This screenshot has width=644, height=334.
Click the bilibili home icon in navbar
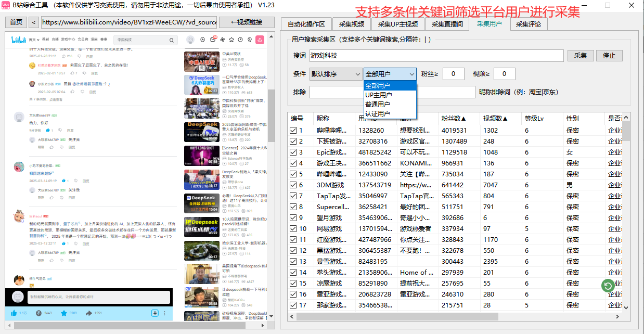tap(202, 40)
